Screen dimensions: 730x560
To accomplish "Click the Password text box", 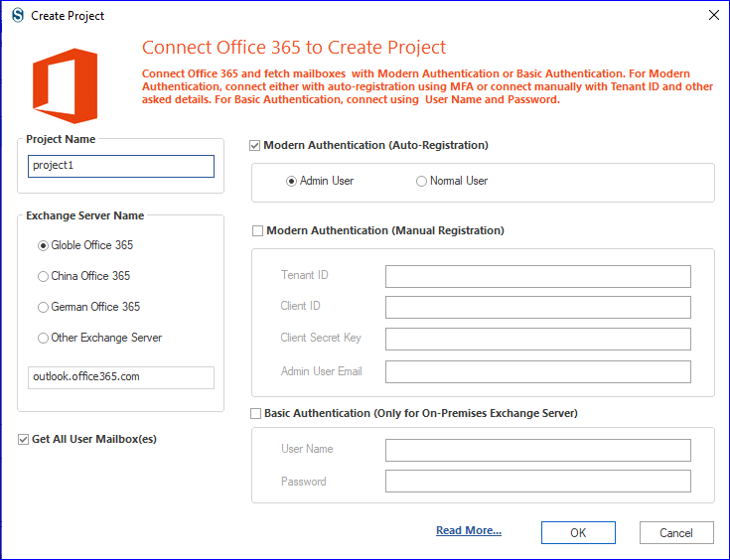I will click(538, 481).
